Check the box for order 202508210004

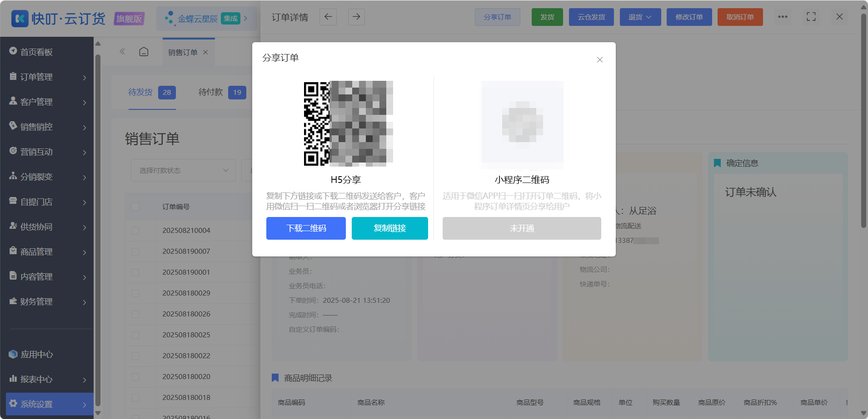pyautogui.click(x=135, y=231)
